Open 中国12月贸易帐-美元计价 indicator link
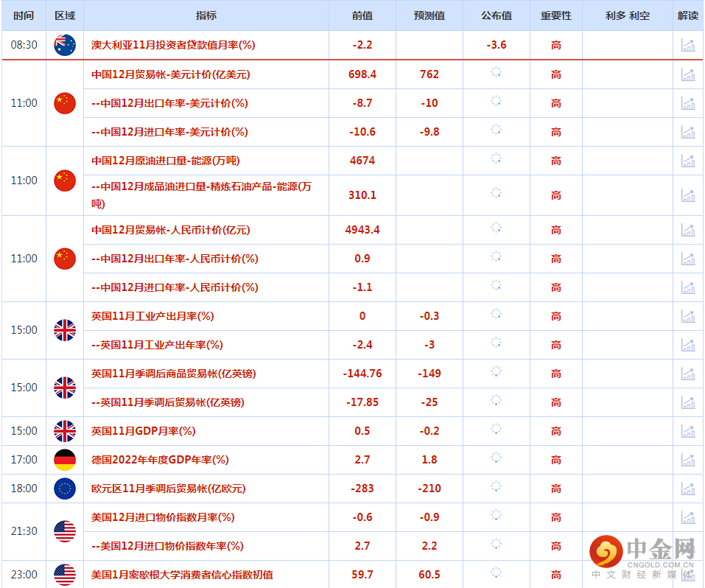This screenshot has width=705, height=588. (170, 74)
